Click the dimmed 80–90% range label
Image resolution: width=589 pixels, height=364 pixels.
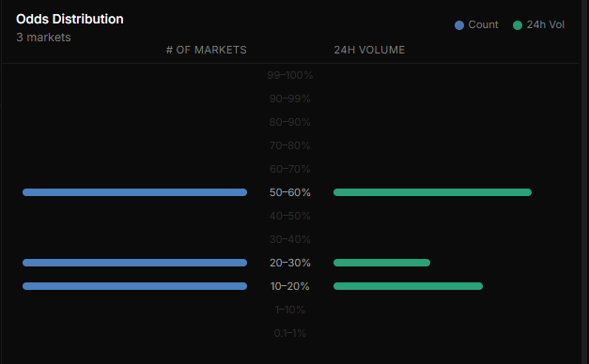pos(290,122)
